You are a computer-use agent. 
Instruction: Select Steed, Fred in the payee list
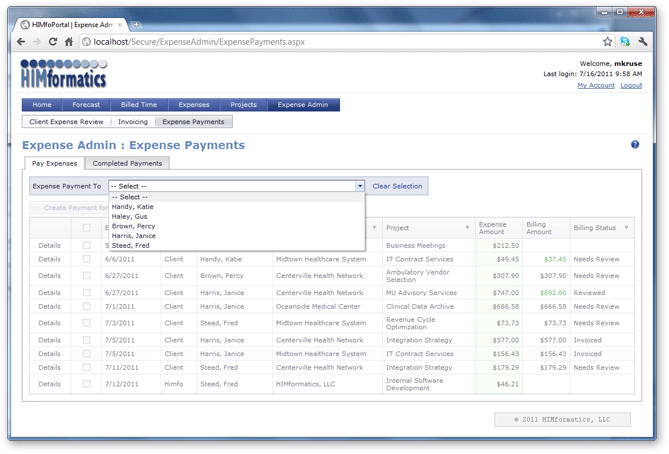point(130,245)
